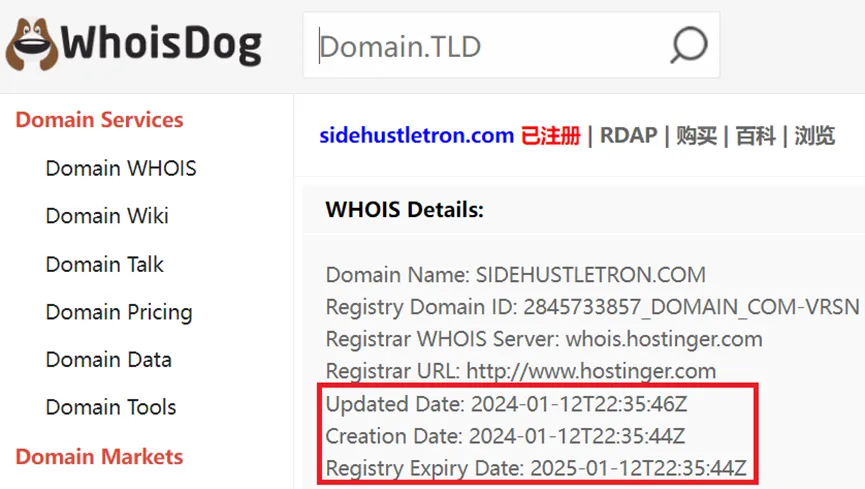This screenshot has width=865, height=489.
Task: Click the 浏览 browse link
Action: click(814, 135)
